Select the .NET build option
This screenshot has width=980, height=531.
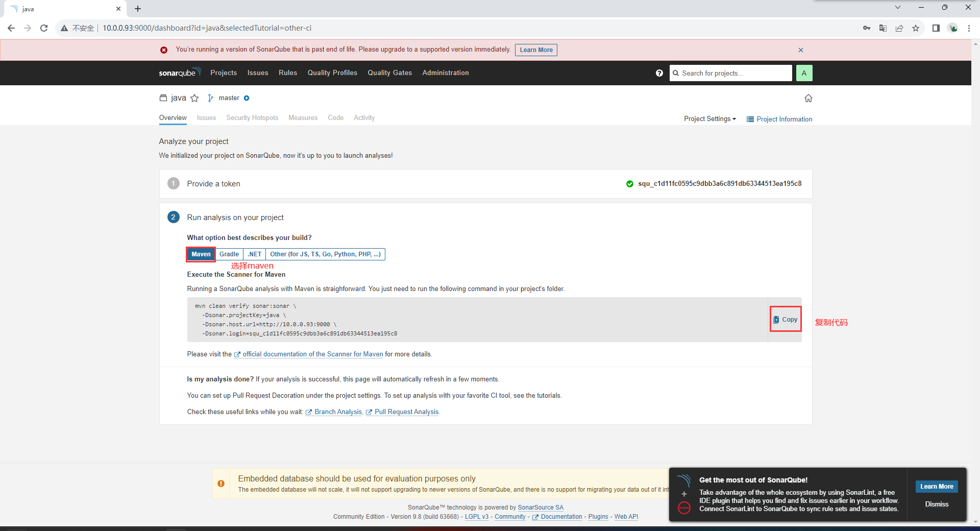(x=255, y=254)
